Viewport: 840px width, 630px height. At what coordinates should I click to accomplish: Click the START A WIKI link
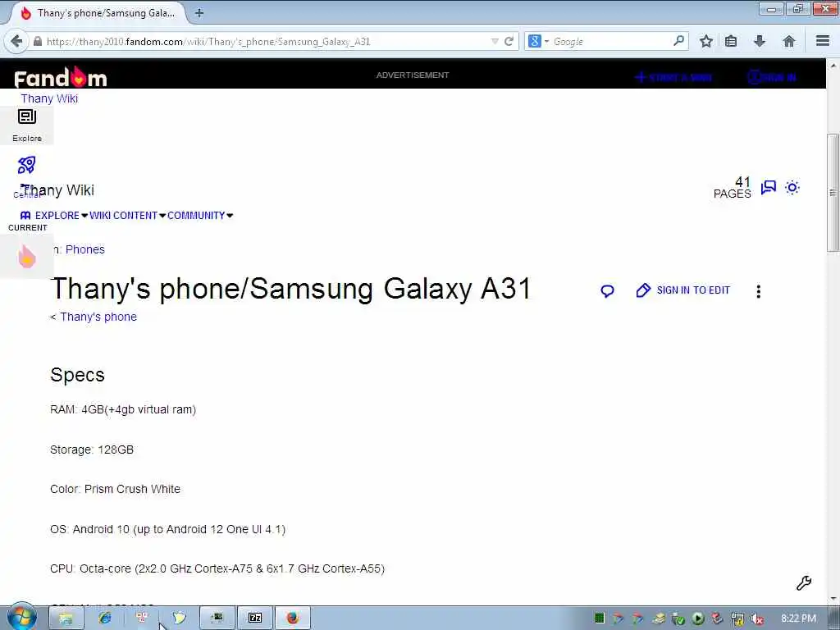(x=673, y=77)
